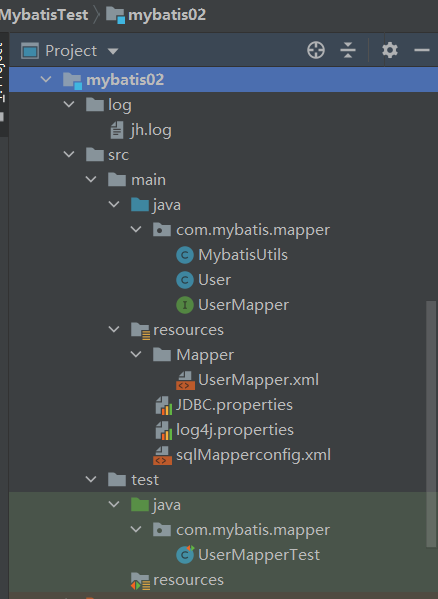Select the MybatisUtils class name
This screenshot has height=599, width=438.
[243, 255]
